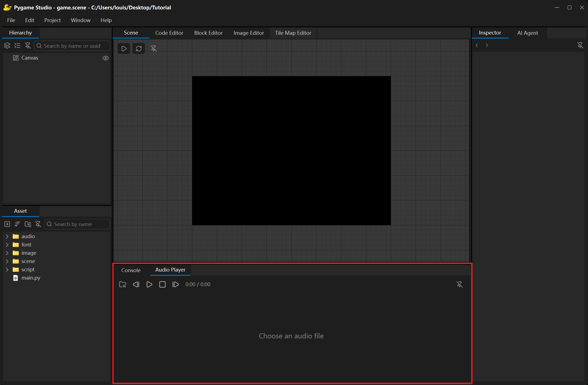Stop audio playback
Screen dimensions: 588x385
pos(163,285)
